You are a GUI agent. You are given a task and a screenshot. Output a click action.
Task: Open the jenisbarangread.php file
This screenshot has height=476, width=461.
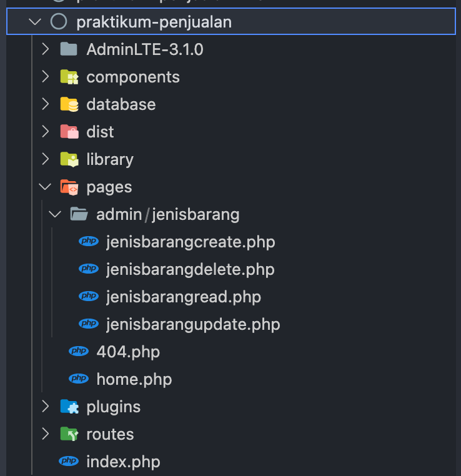point(184,297)
